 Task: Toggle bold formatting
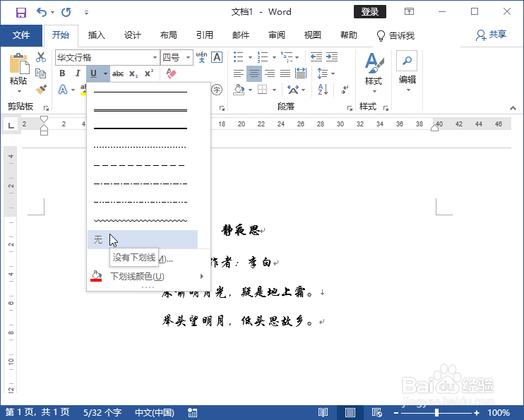(x=62, y=73)
